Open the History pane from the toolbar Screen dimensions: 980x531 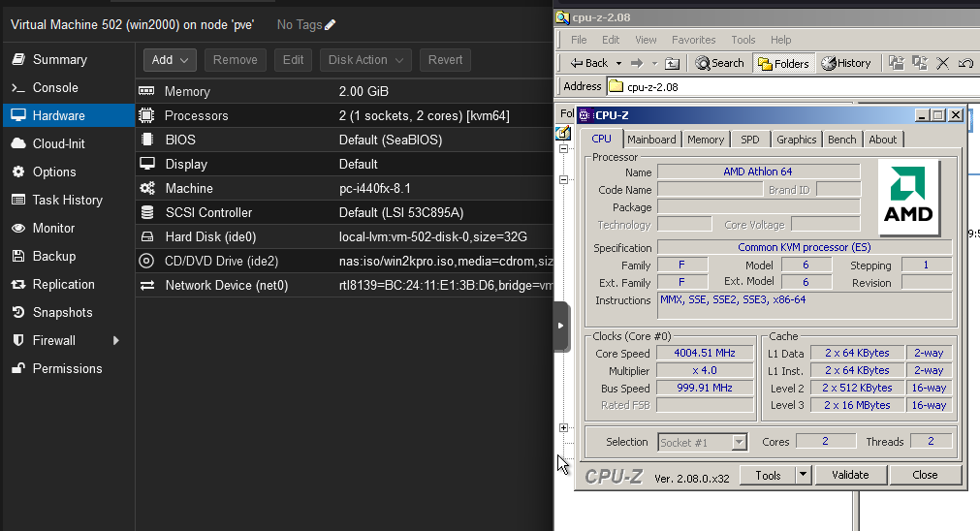[x=845, y=63]
